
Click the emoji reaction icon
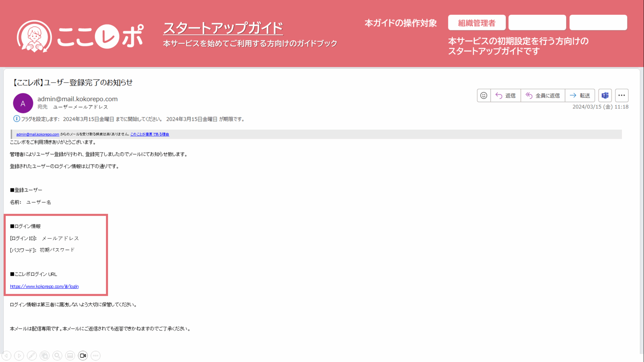[484, 96]
